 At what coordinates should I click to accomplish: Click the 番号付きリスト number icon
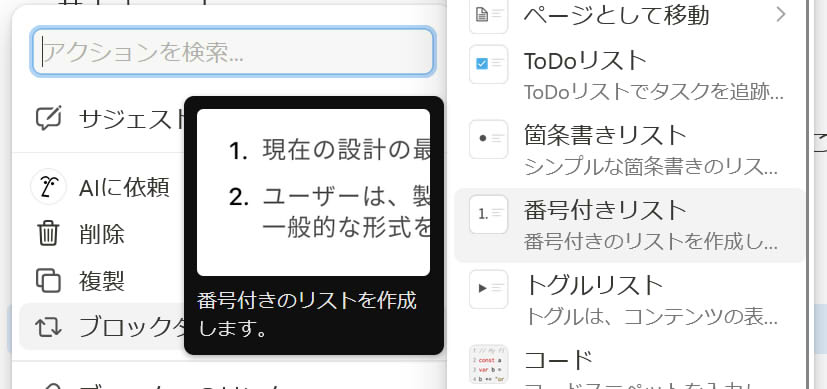click(488, 214)
